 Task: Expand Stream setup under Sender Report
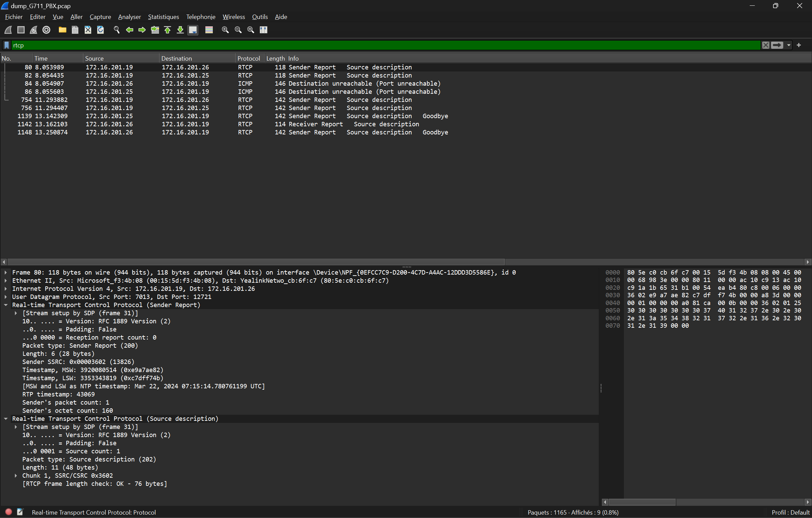(16, 313)
